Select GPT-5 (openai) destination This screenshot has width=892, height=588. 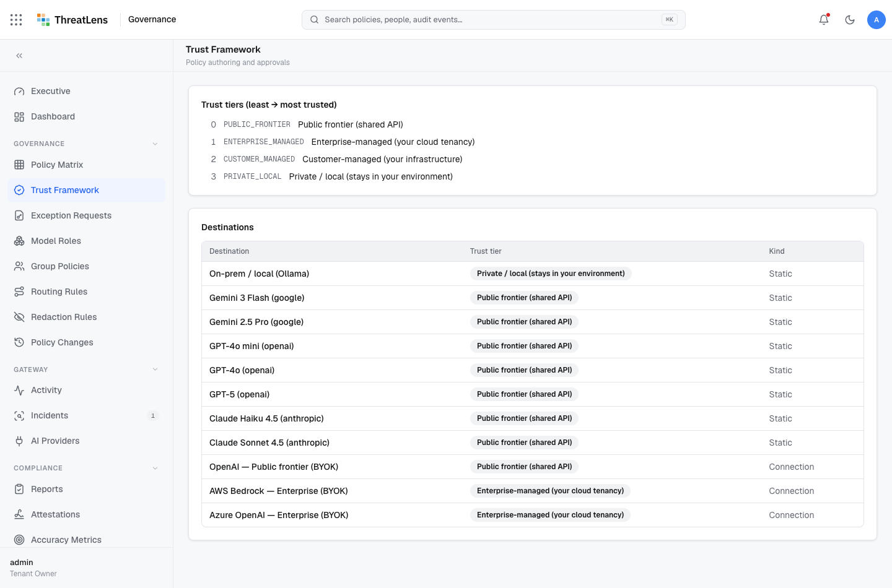533,394
